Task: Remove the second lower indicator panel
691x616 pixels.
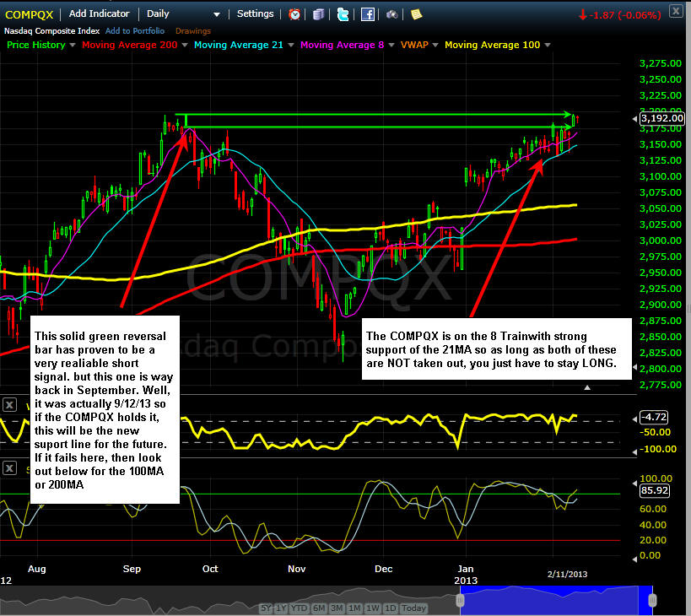Action: [9, 468]
